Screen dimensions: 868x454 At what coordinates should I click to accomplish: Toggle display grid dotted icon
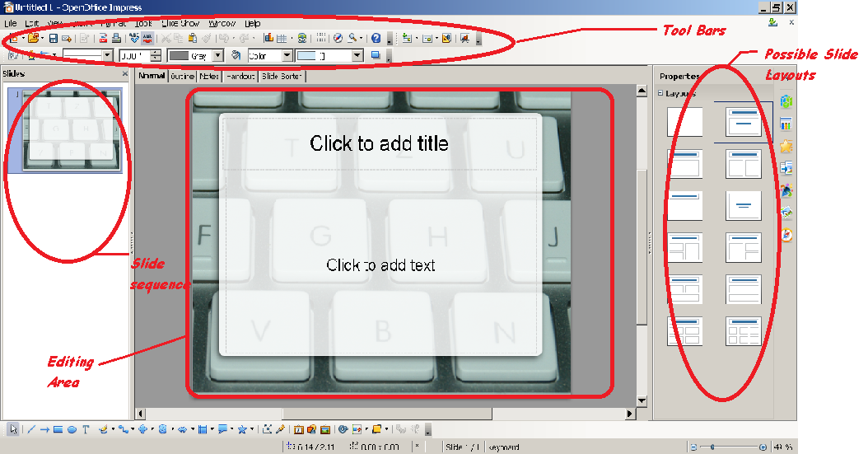[321, 38]
